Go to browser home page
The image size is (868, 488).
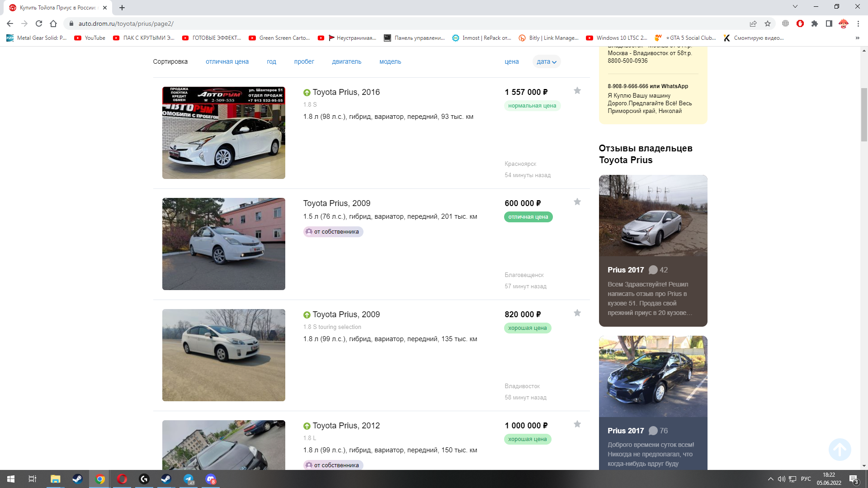pyautogui.click(x=53, y=23)
